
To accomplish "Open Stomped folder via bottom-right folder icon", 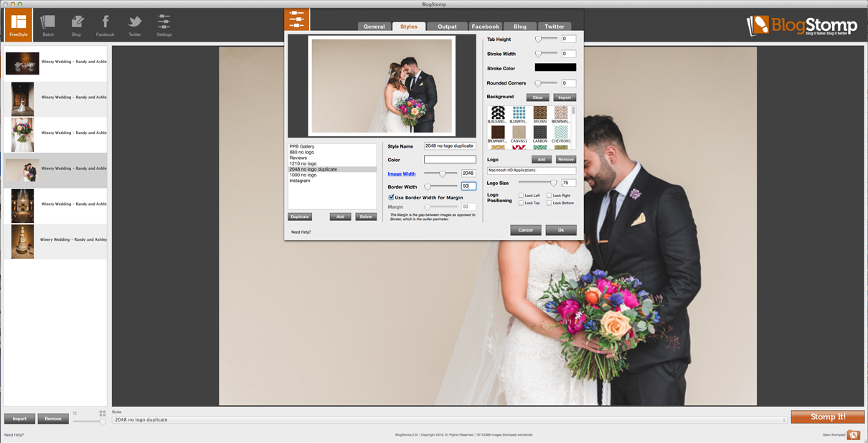I will [853, 434].
